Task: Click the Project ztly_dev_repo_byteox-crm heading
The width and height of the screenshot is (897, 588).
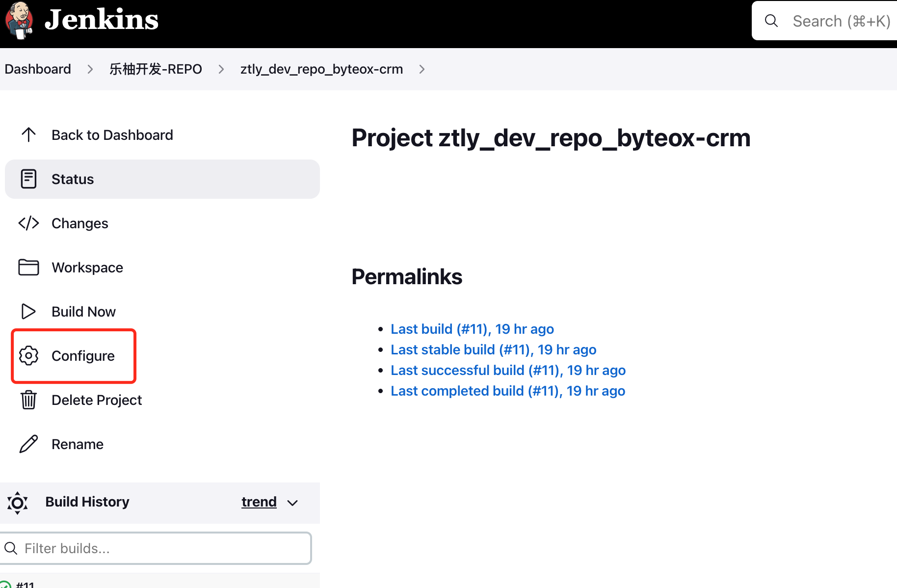Action: pos(551,138)
